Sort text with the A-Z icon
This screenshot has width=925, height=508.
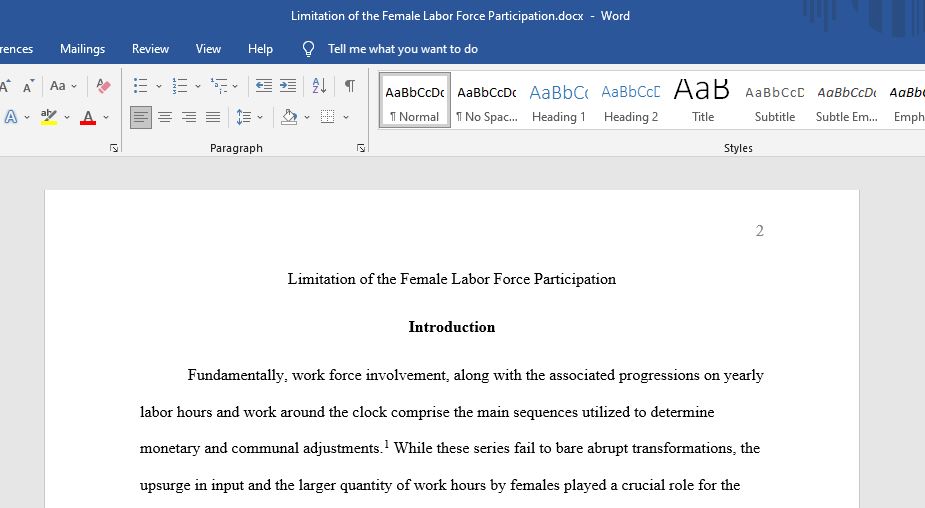[x=319, y=86]
